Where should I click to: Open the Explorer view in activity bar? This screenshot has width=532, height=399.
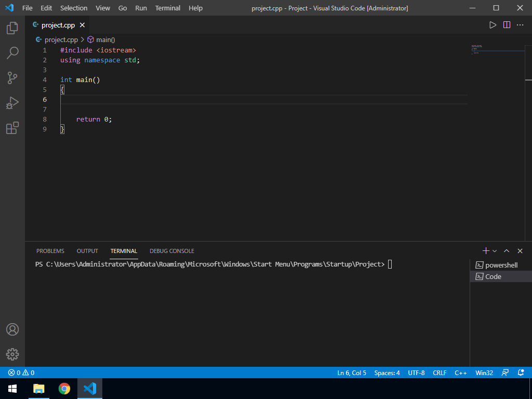coord(12,28)
